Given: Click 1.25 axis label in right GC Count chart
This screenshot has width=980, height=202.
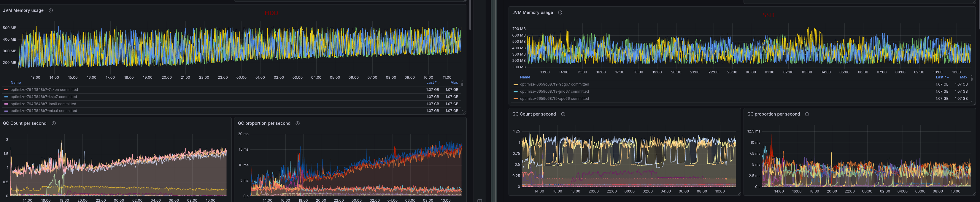Looking at the screenshot, I should coord(516,131).
